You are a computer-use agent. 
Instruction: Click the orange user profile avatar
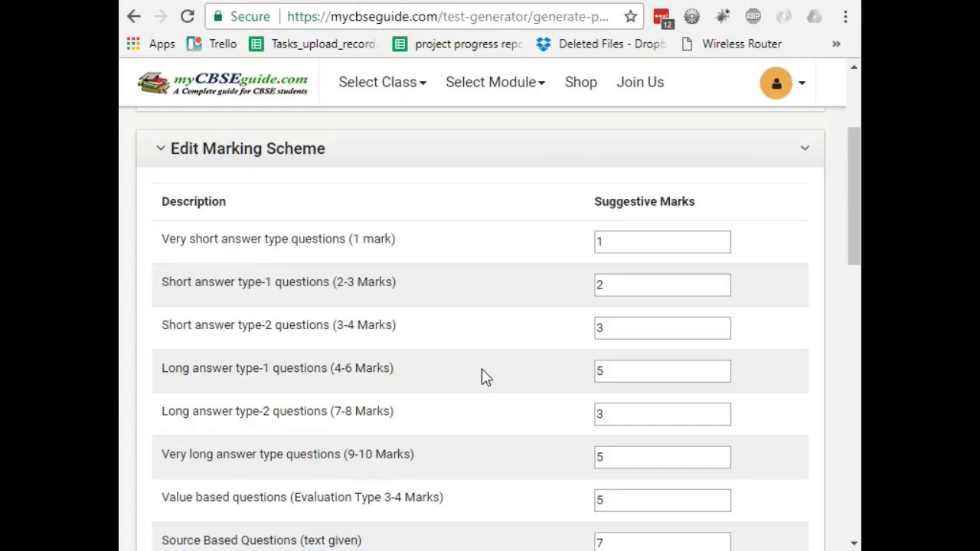[x=776, y=83]
